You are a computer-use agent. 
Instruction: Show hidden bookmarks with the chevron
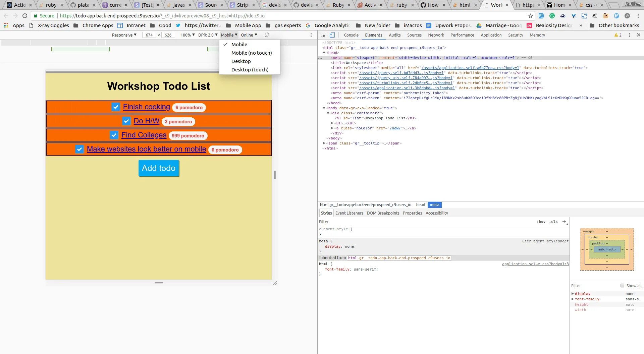[581, 25]
